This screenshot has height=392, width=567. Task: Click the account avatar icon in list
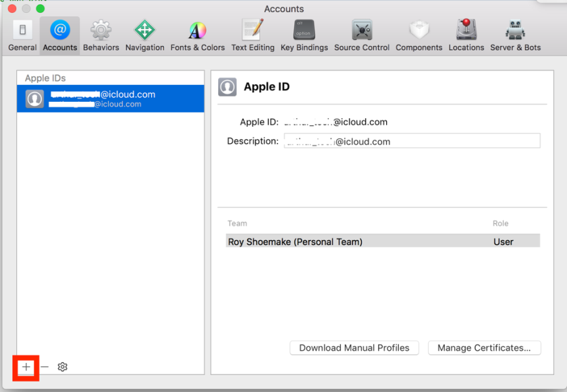click(34, 99)
